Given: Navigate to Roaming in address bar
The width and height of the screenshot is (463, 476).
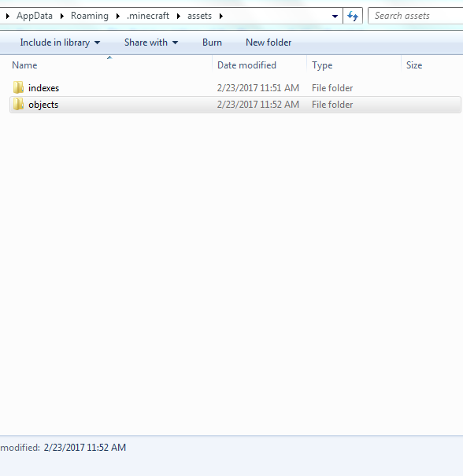Looking at the screenshot, I should coord(90,16).
